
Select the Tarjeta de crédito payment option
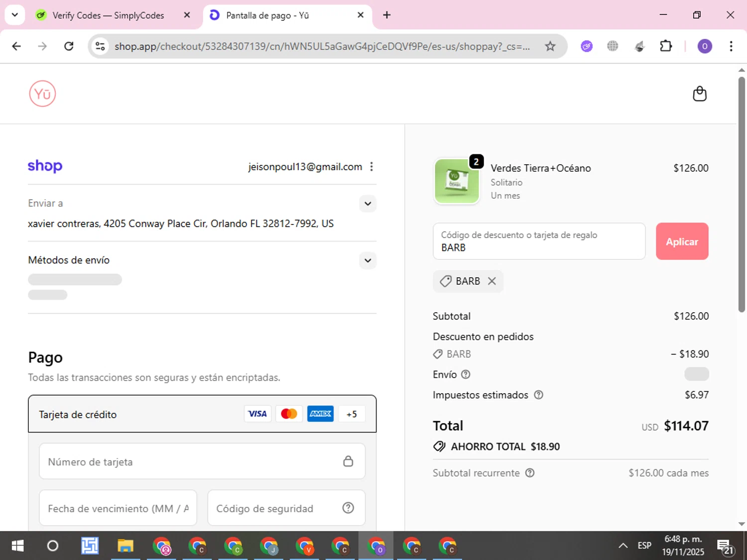click(202, 414)
